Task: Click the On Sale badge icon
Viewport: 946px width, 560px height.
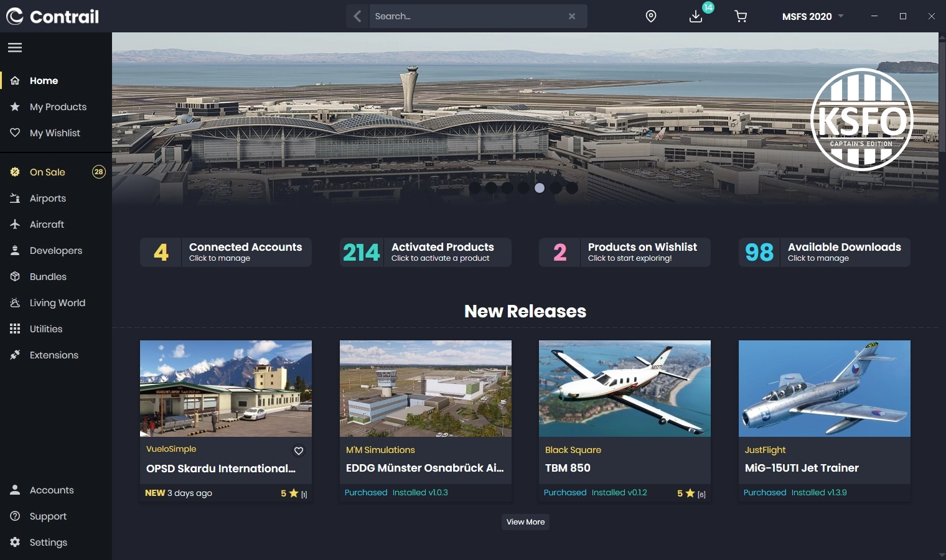Action: [15, 172]
